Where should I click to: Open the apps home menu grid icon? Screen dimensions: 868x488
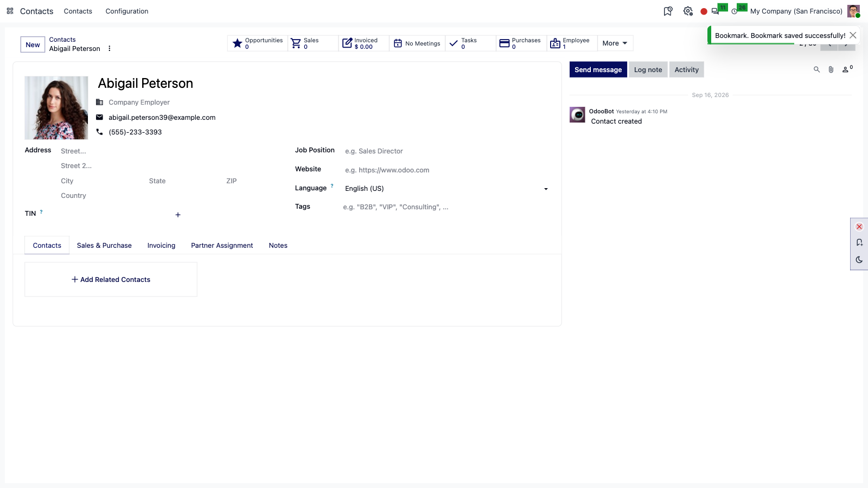pos(10,11)
